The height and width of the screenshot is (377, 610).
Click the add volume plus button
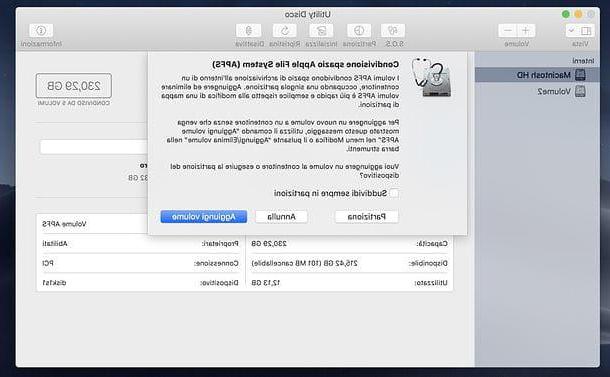[526, 30]
